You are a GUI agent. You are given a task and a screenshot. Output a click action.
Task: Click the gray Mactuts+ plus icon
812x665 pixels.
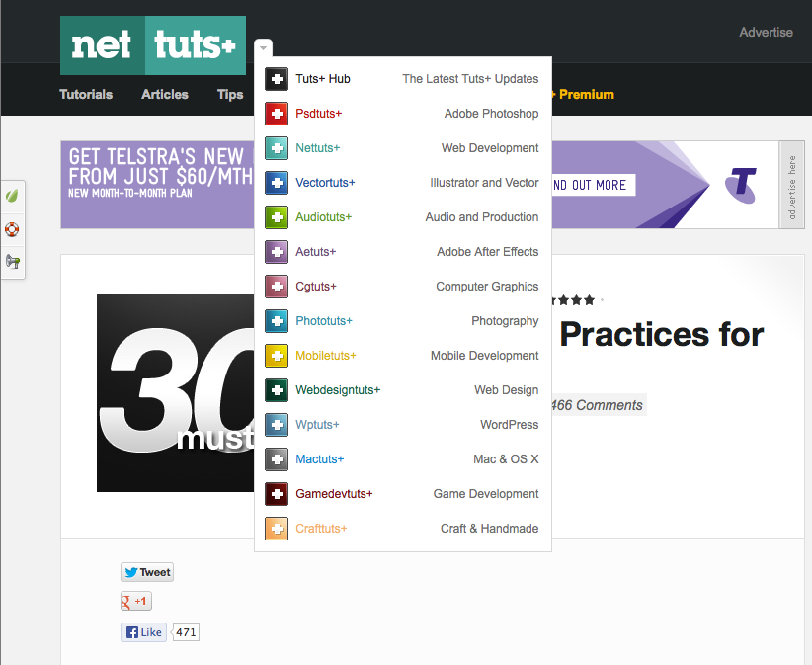(x=277, y=459)
